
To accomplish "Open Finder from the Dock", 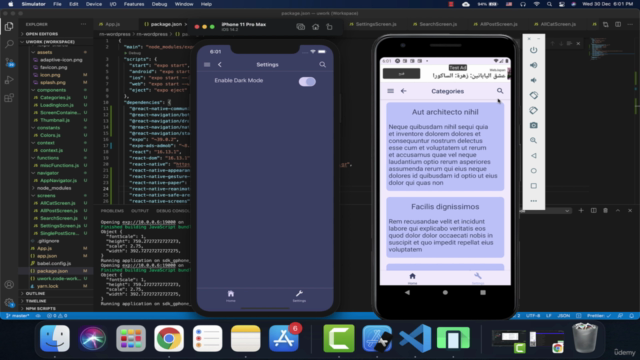I will tap(55, 338).
